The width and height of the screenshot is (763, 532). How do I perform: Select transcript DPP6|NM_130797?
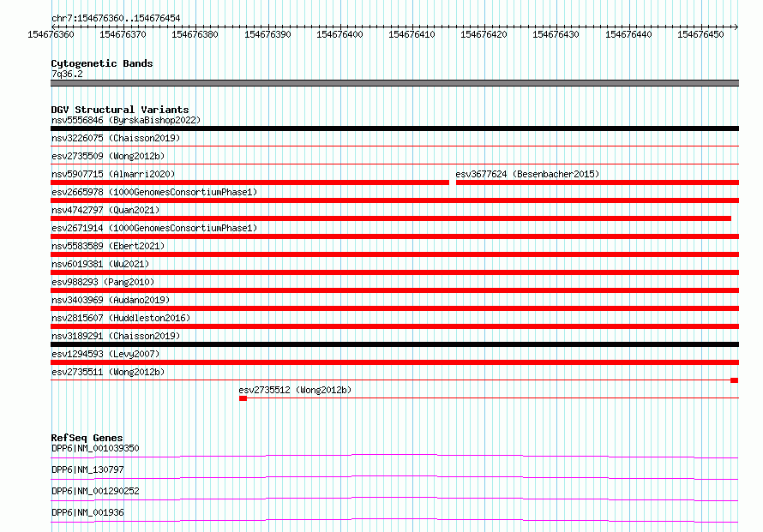click(x=87, y=469)
